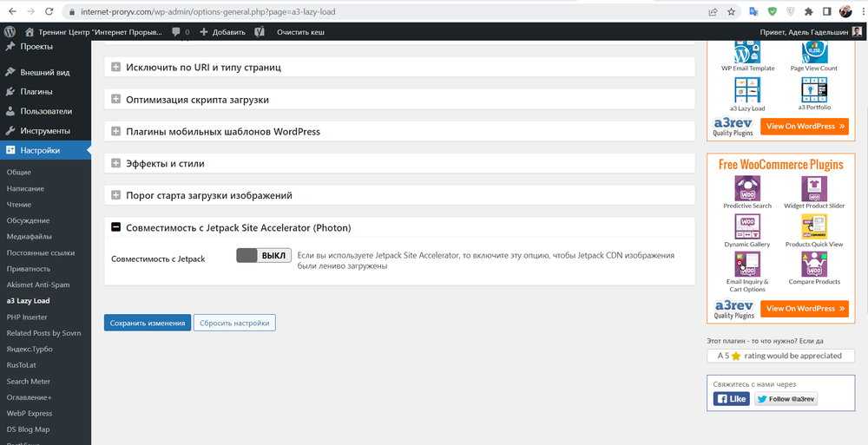
Task: Click the WordPress logo in admin bar
Action: (10, 31)
